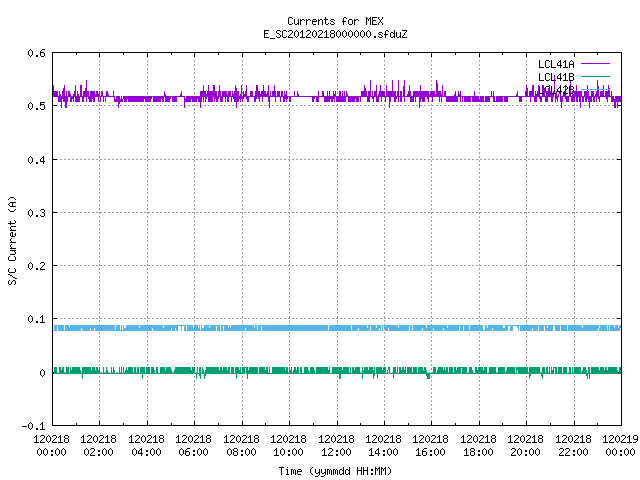Click the x-axis tick 120218 06:00
The width and height of the screenshot is (640, 480).
(x=193, y=445)
